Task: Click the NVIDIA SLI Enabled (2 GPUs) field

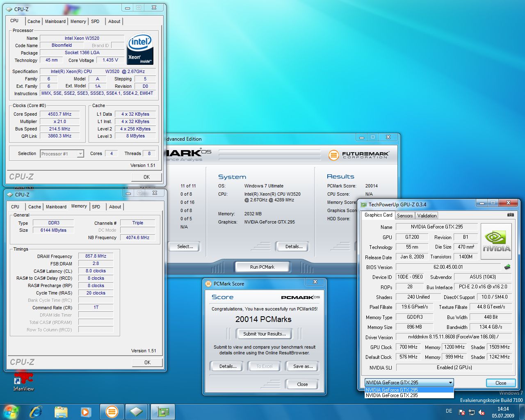Action: coord(454,367)
